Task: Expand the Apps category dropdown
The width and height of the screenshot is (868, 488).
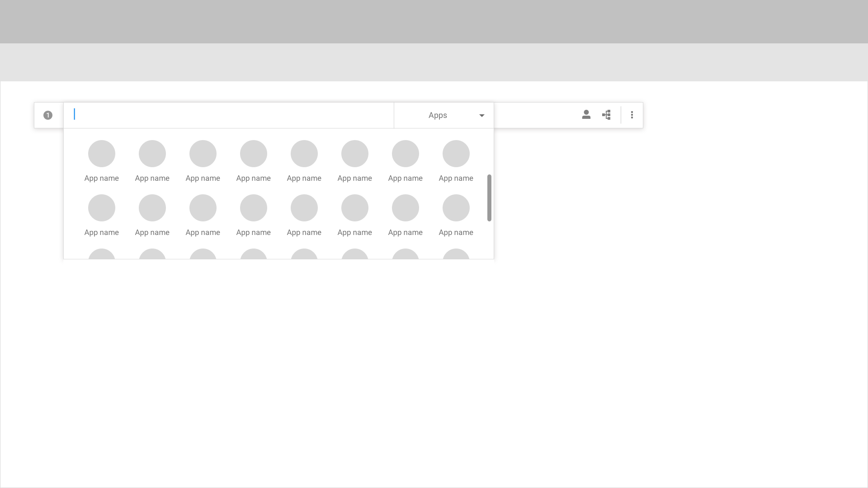Action: (x=444, y=115)
